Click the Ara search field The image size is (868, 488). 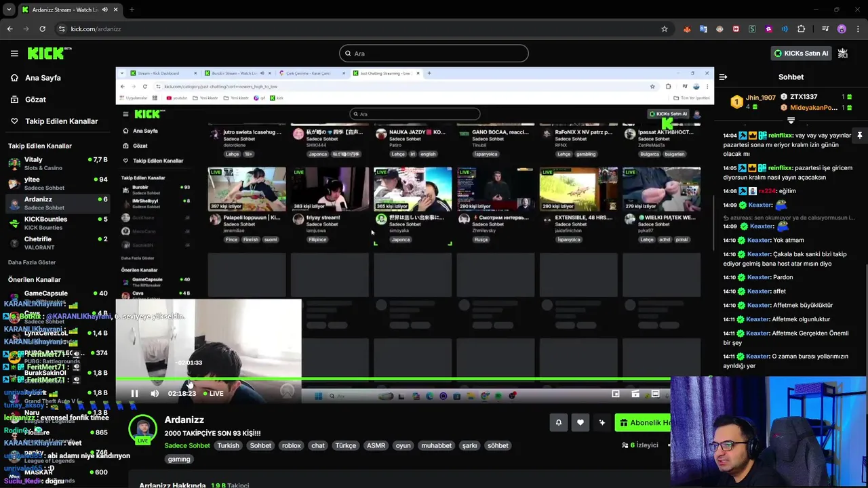pyautogui.click(x=434, y=54)
